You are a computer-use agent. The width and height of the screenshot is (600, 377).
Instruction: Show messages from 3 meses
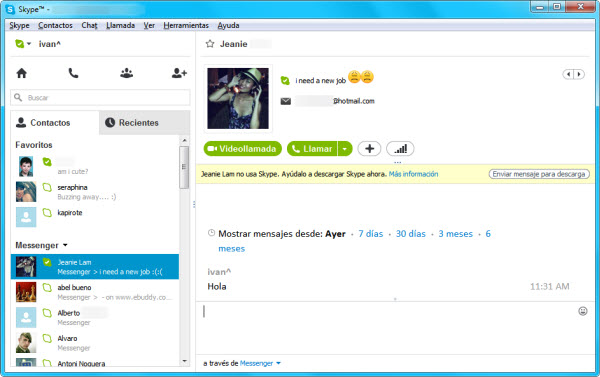pos(455,234)
